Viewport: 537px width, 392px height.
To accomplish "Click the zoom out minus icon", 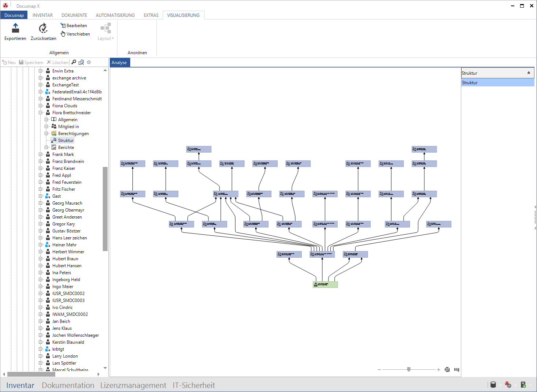I will click(379, 370).
